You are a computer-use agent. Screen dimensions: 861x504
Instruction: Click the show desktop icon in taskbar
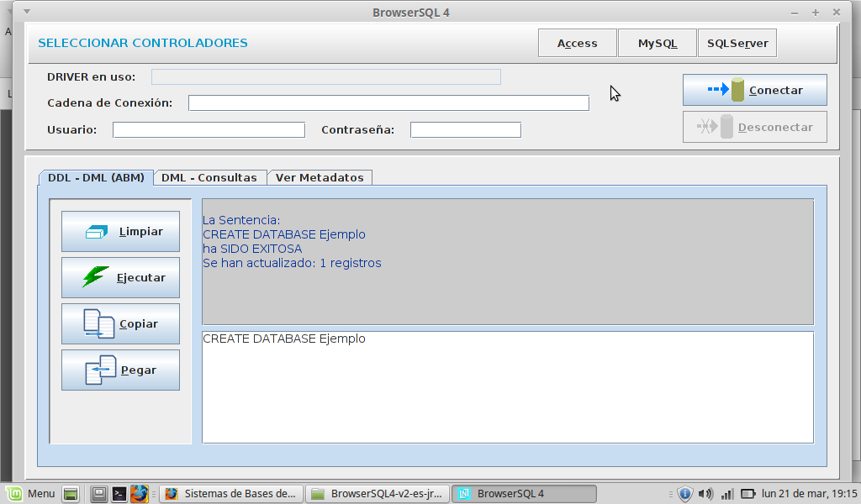71,494
